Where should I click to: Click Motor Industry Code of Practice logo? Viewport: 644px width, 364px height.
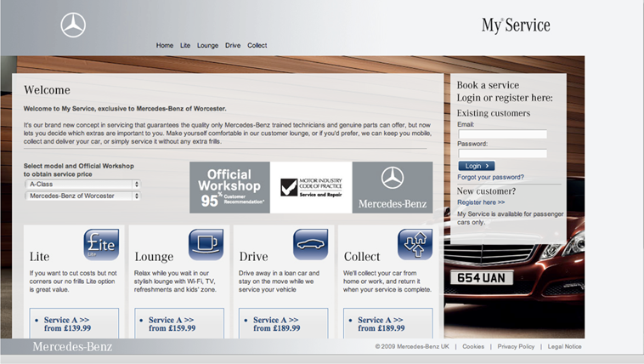(x=311, y=187)
